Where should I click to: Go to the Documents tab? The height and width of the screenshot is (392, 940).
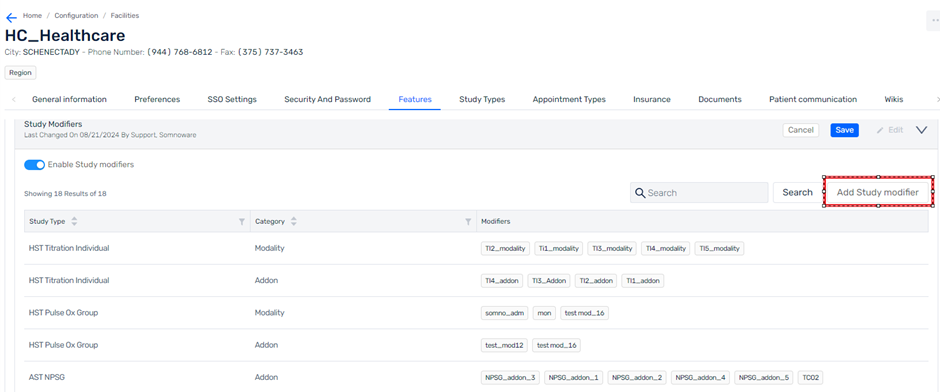(720, 99)
